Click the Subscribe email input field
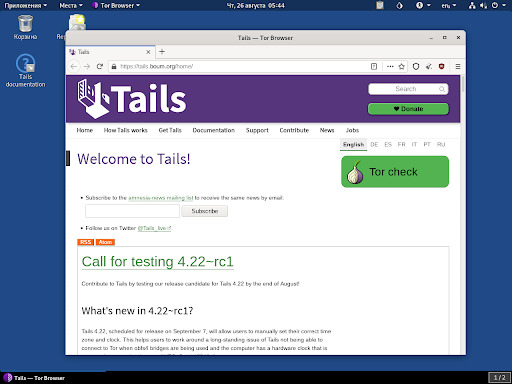 [132, 211]
